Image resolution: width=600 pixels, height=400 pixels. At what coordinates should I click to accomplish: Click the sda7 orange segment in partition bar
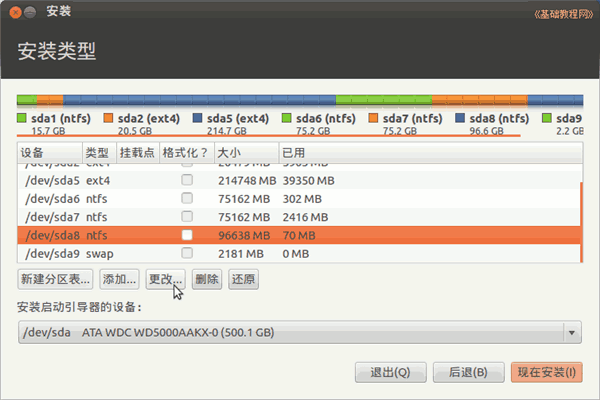480,100
